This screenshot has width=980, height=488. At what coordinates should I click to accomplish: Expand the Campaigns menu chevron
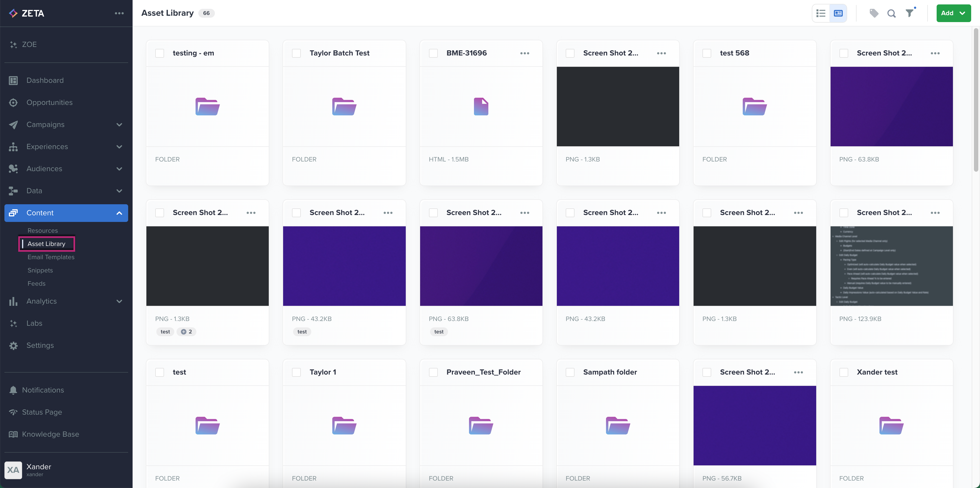click(x=119, y=125)
